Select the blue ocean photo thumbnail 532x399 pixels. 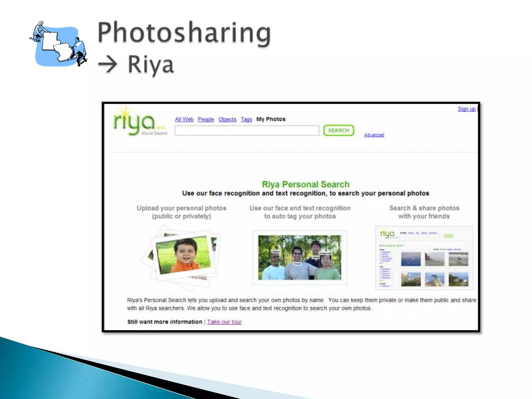coord(410,259)
